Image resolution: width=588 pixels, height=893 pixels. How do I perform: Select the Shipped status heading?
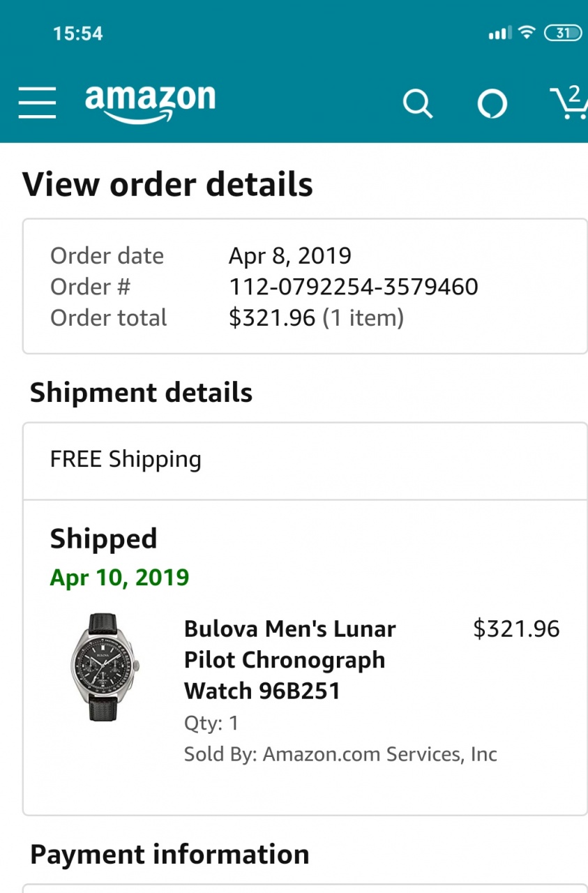103,539
